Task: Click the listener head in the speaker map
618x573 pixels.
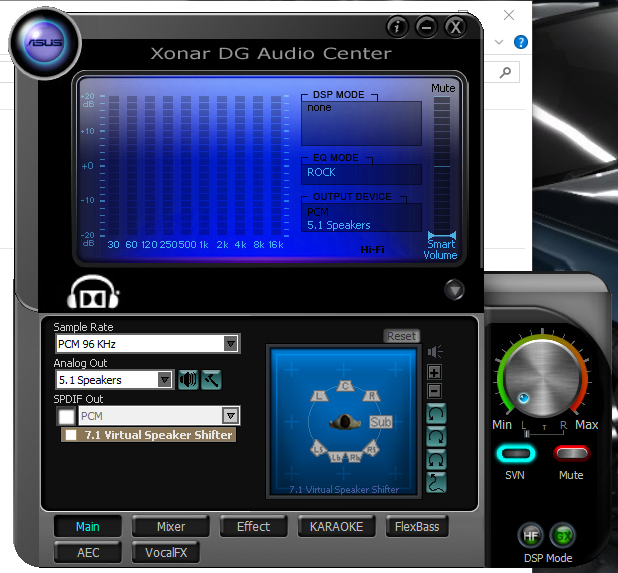Action: click(345, 422)
